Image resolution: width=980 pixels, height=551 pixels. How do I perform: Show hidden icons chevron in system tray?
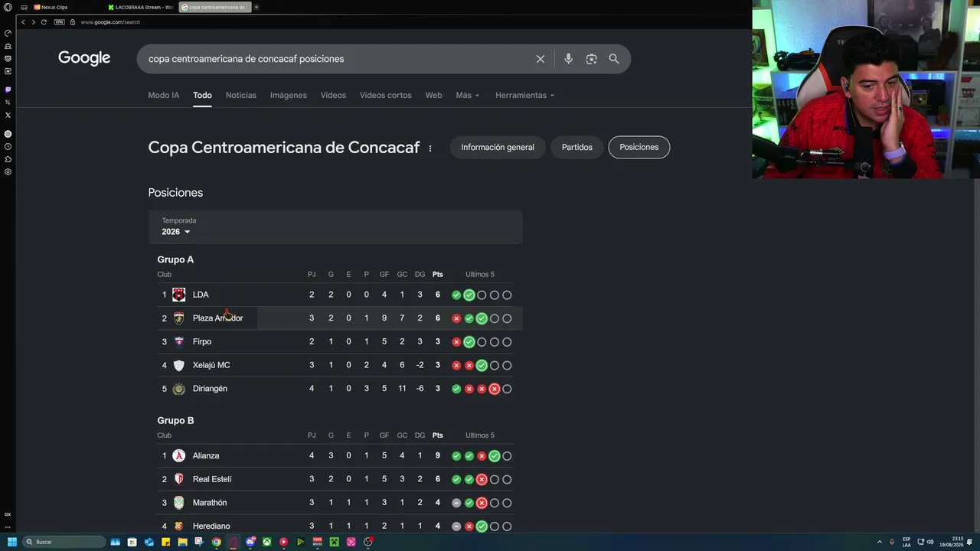pyautogui.click(x=879, y=542)
